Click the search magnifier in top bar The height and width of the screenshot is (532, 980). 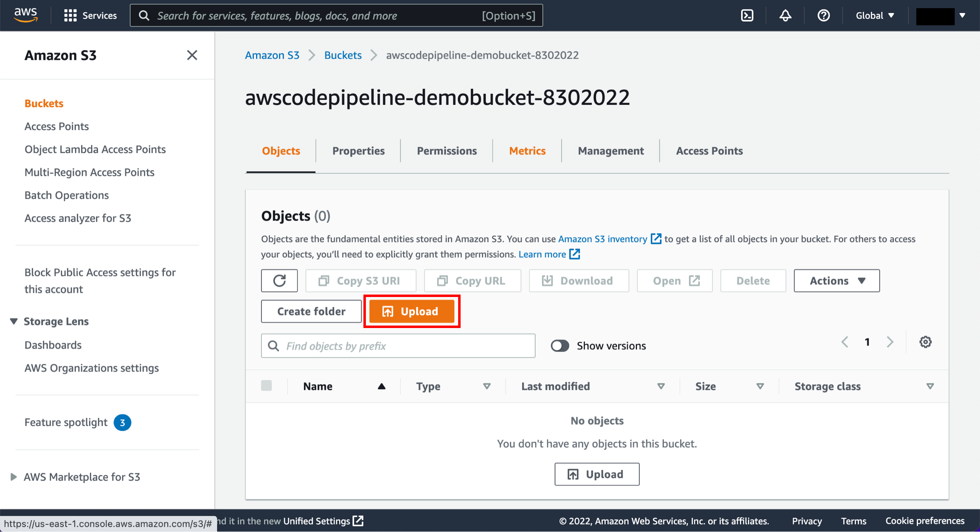click(x=144, y=16)
